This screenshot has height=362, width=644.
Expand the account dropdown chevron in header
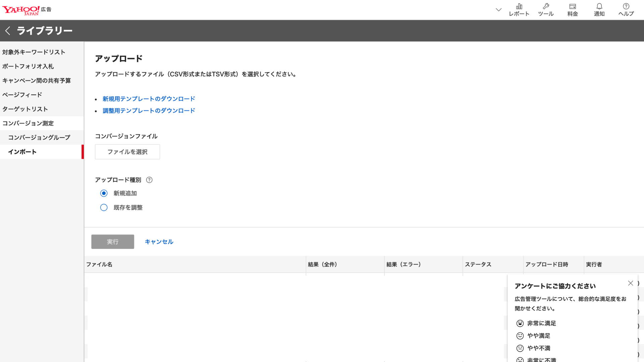tap(499, 10)
